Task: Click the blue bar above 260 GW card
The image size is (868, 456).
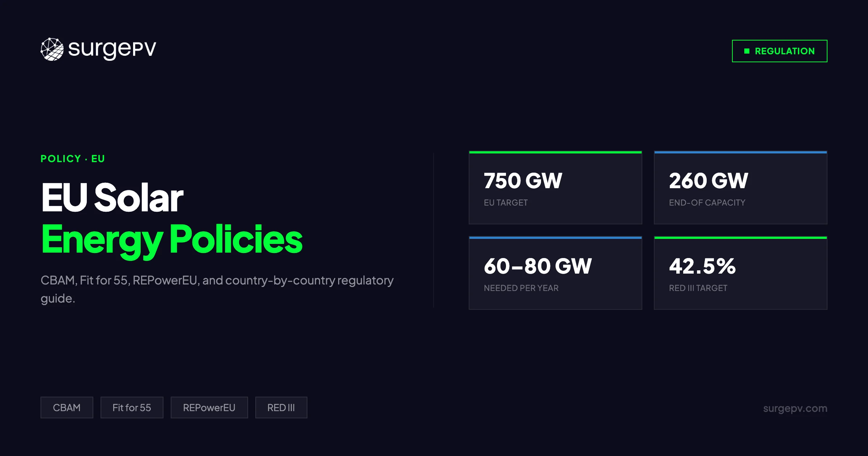Action: point(740,152)
